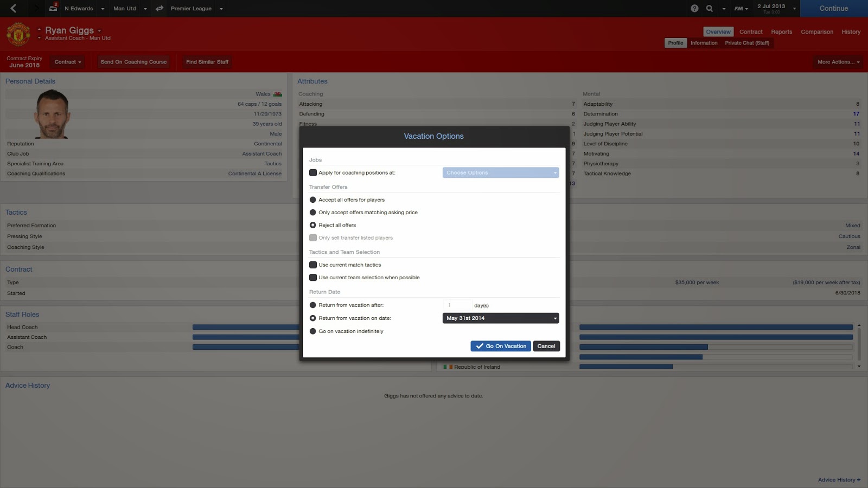Go back with the left arrow
This screenshot has width=868, height=488.
[14, 8]
